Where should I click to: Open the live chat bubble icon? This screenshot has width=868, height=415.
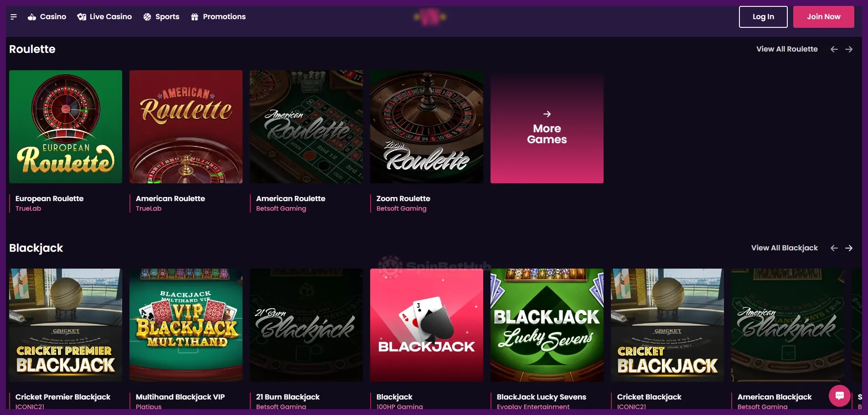point(840,396)
